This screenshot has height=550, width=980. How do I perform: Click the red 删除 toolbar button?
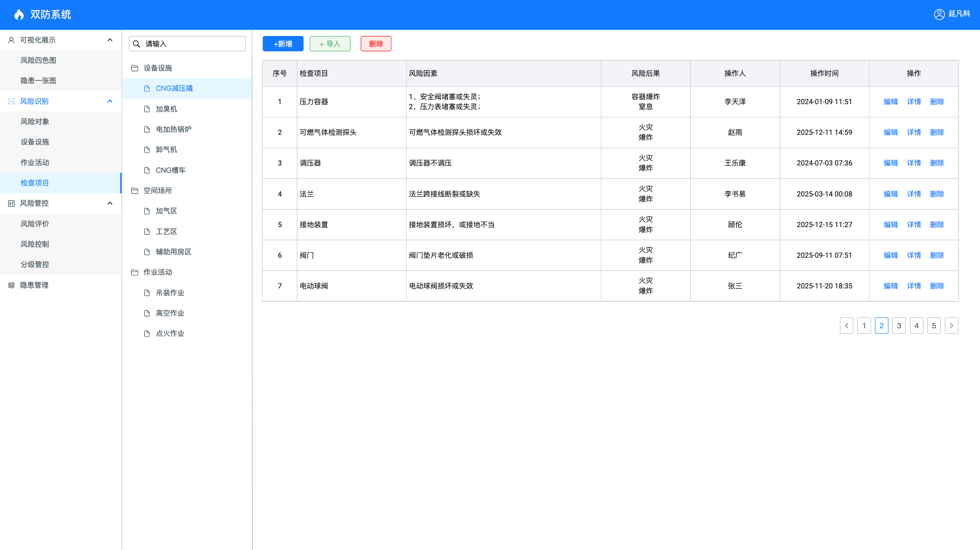(375, 44)
